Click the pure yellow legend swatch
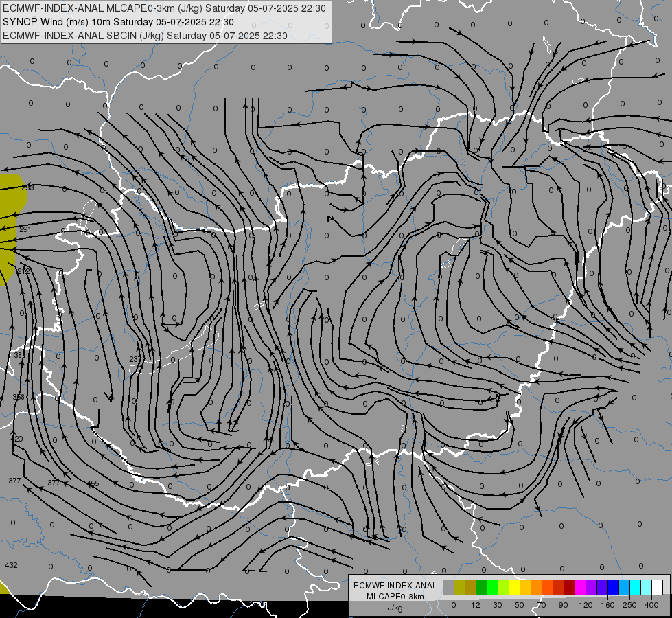The image size is (672, 618). tap(515, 587)
